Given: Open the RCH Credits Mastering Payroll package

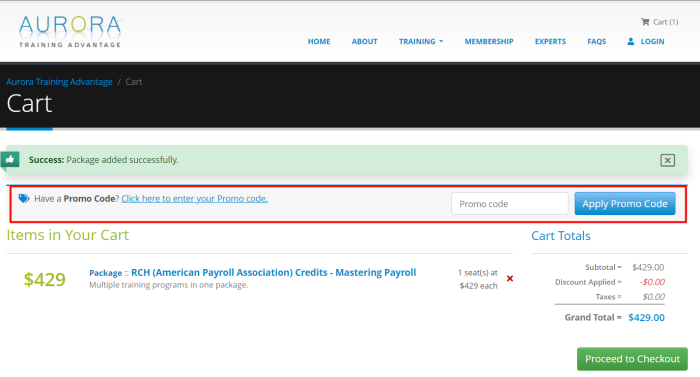Looking at the screenshot, I should pyautogui.click(x=273, y=272).
